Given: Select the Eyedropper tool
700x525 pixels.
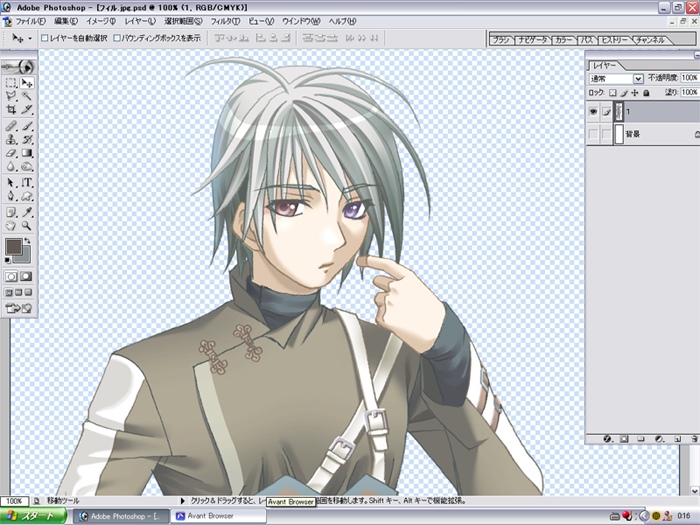Looking at the screenshot, I should [x=27, y=212].
